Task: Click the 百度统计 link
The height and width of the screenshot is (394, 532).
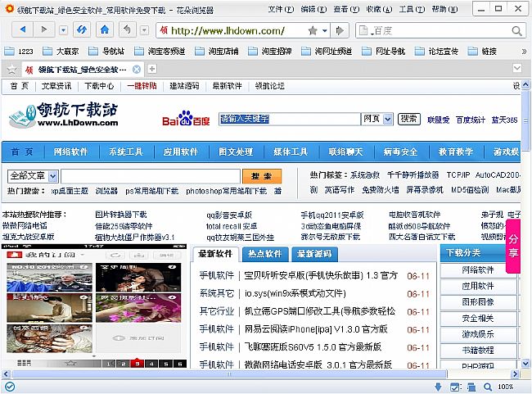Action: click(471, 120)
